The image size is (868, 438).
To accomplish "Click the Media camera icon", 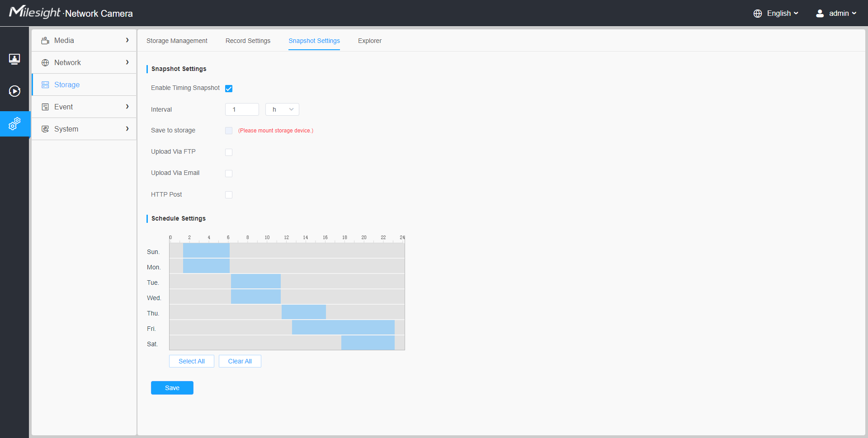I will 45,41.
